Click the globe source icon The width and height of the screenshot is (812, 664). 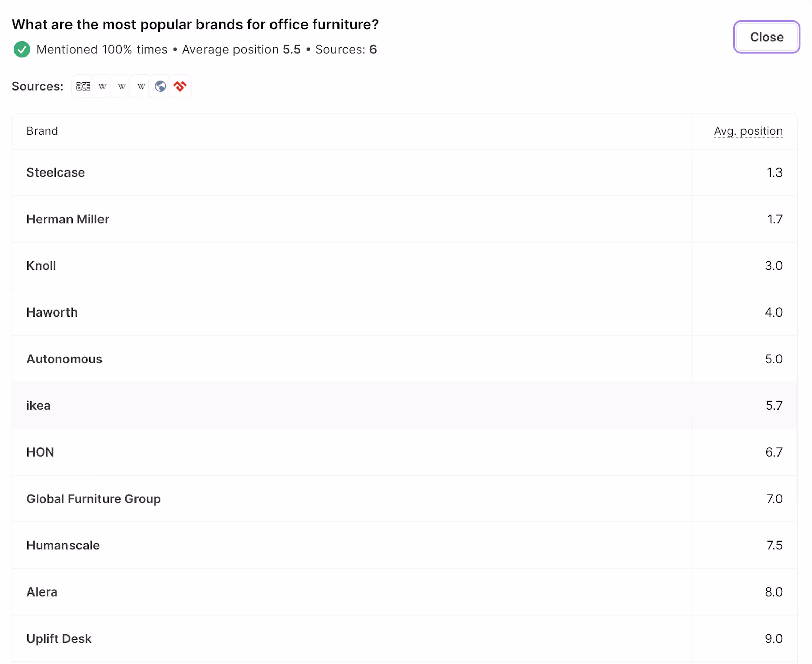point(160,86)
